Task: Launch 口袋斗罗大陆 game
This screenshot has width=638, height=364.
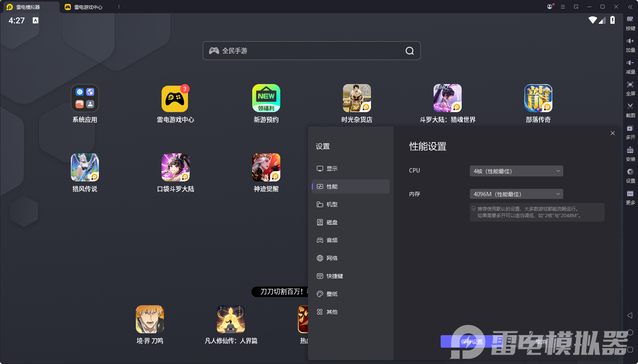Action: (x=176, y=167)
